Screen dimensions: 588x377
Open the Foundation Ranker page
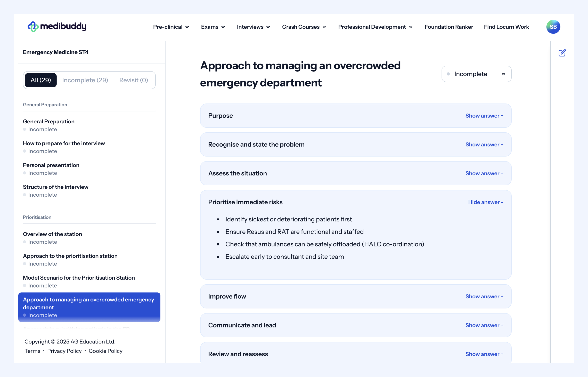[448, 27]
